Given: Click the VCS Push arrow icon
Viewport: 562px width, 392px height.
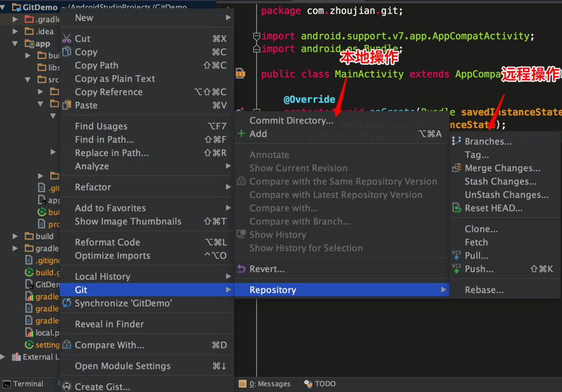Looking at the screenshot, I should pos(456,269).
